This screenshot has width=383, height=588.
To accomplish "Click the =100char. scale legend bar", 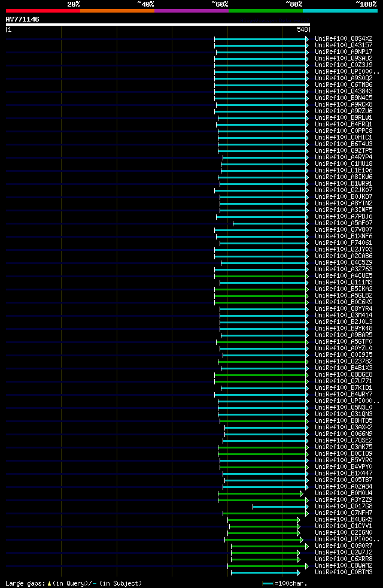I will pyautogui.click(x=268, y=583).
